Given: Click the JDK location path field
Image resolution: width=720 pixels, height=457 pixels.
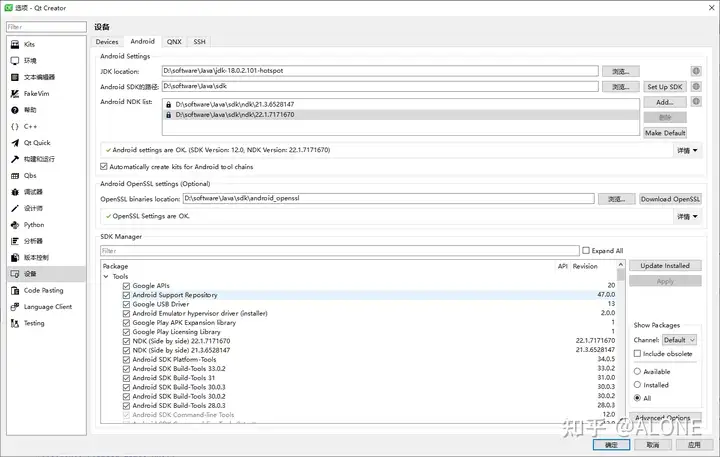Looking at the screenshot, I should pyautogui.click(x=380, y=71).
